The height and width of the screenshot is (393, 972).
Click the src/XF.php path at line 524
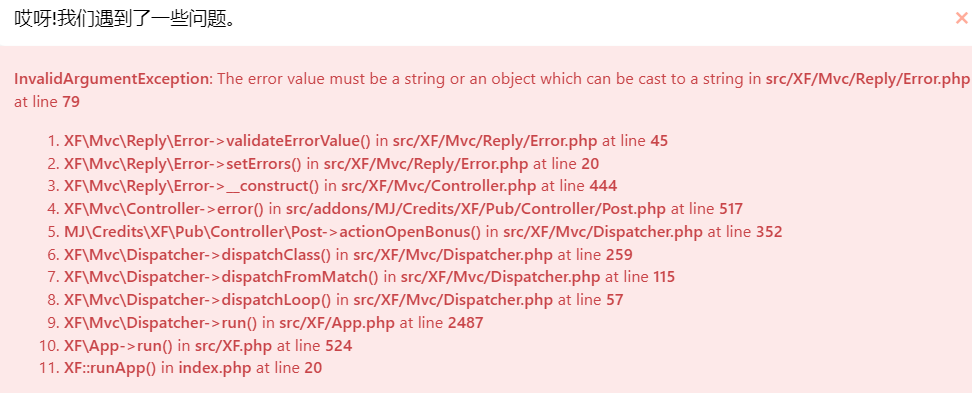click(232, 345)
